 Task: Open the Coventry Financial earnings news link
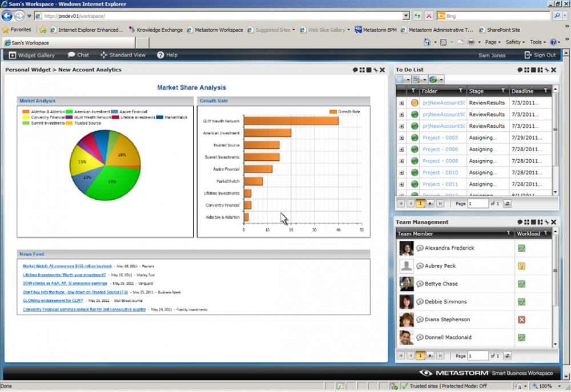coord(84,309)
